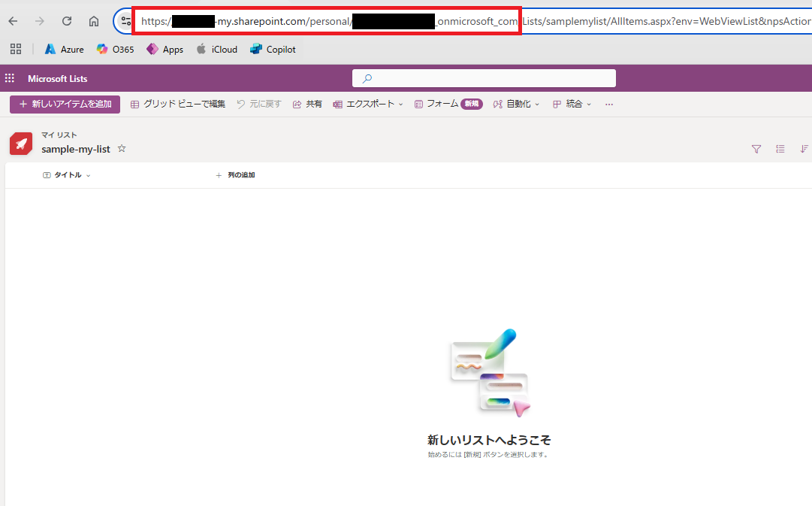Click the group-by view options icon
812x506 pixels.
click(780, 149)
